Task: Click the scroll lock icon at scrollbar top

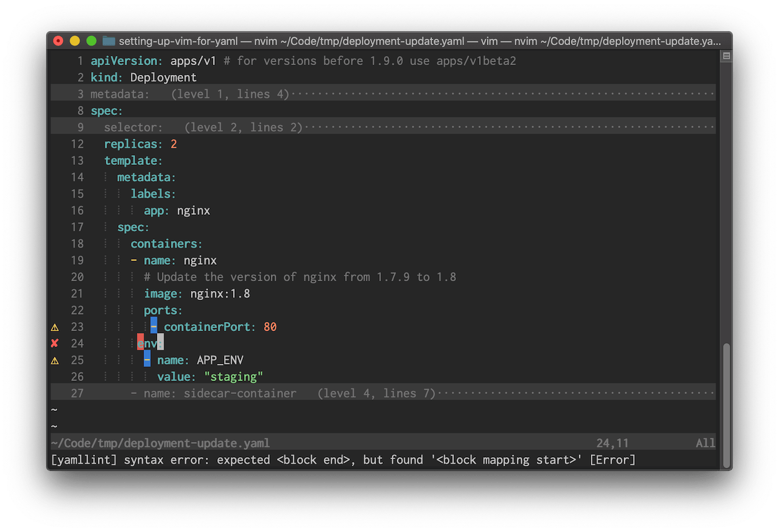Action: (x=726, y=55)
